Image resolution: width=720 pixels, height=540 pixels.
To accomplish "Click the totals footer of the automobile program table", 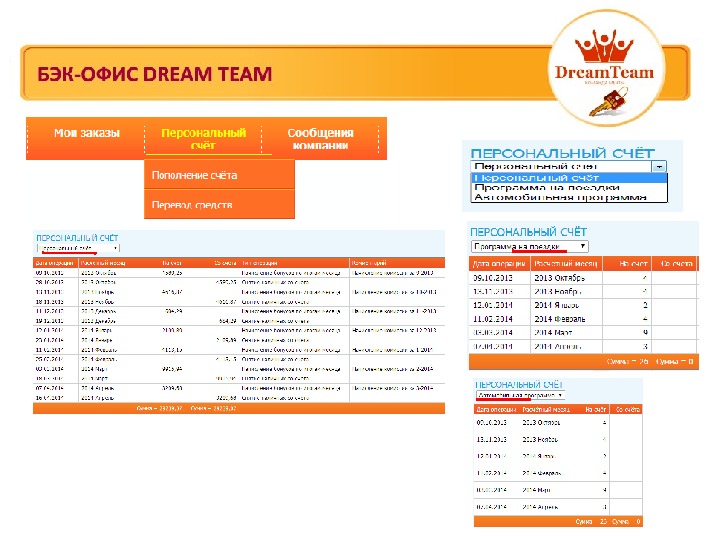I will [x=558, y=522].
